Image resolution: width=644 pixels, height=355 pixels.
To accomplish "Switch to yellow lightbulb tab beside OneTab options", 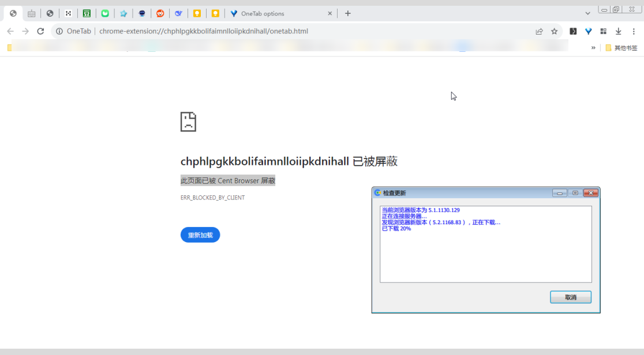I will 215,14.
